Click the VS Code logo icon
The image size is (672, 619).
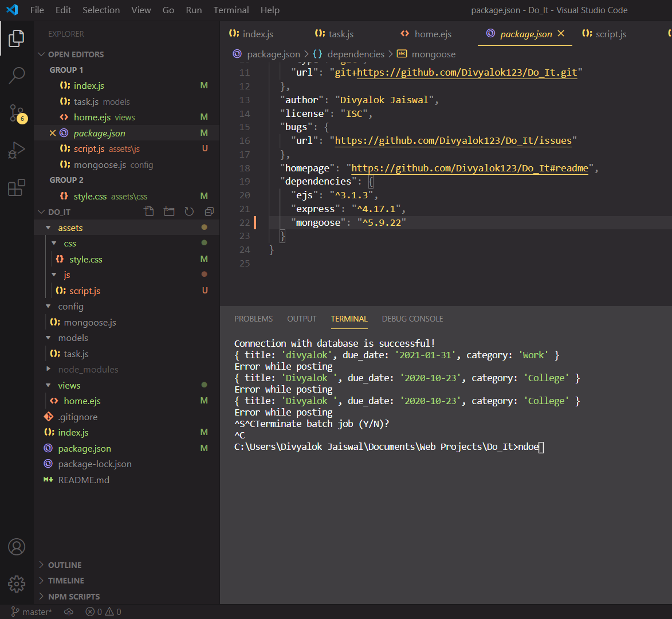point(12,10)
